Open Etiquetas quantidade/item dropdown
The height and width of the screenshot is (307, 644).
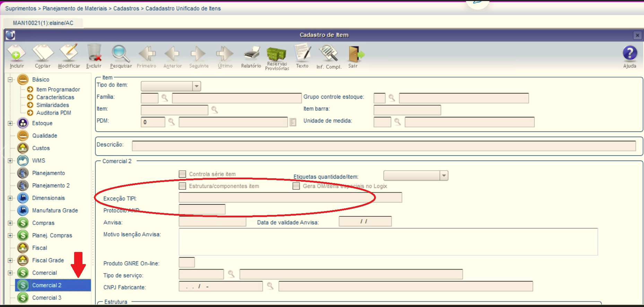[444, 175]
